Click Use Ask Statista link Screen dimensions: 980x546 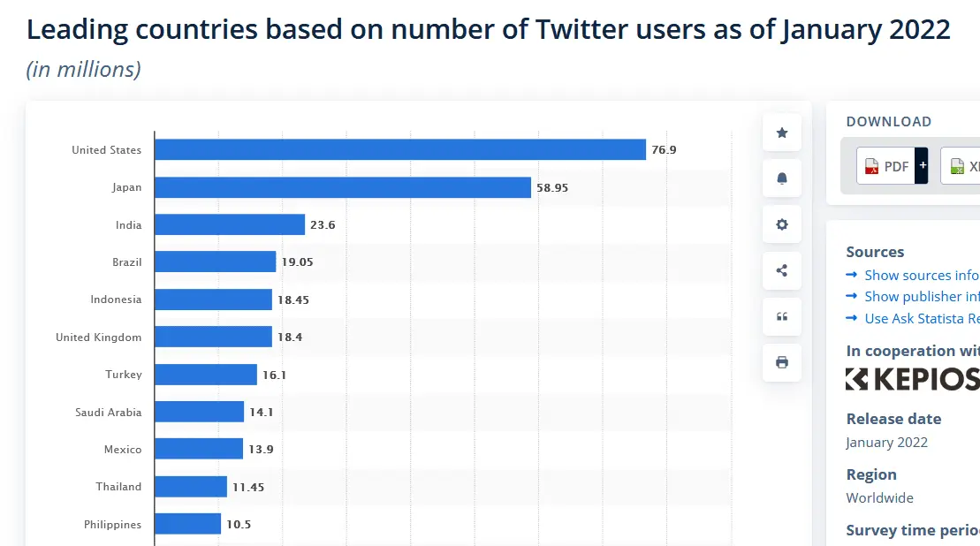pos(921,318)
